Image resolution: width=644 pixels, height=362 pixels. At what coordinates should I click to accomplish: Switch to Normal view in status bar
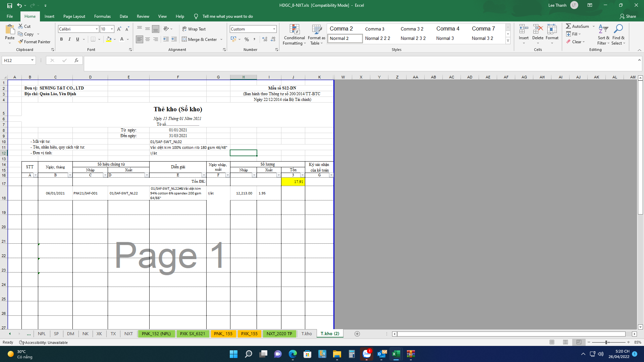click(552, 342)
